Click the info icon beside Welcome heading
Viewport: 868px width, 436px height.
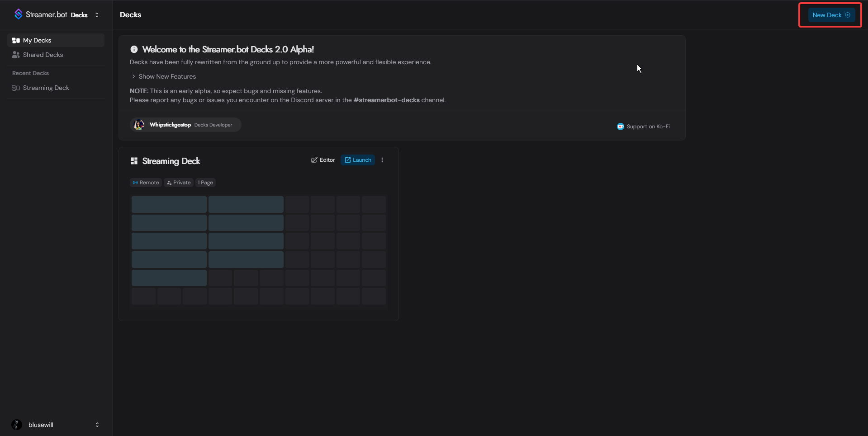pyautogui.click(x=134, y=49)
